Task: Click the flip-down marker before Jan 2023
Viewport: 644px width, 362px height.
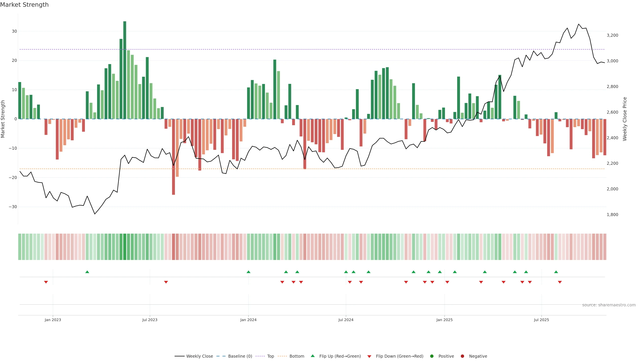Action: click(x=46, y=282)
